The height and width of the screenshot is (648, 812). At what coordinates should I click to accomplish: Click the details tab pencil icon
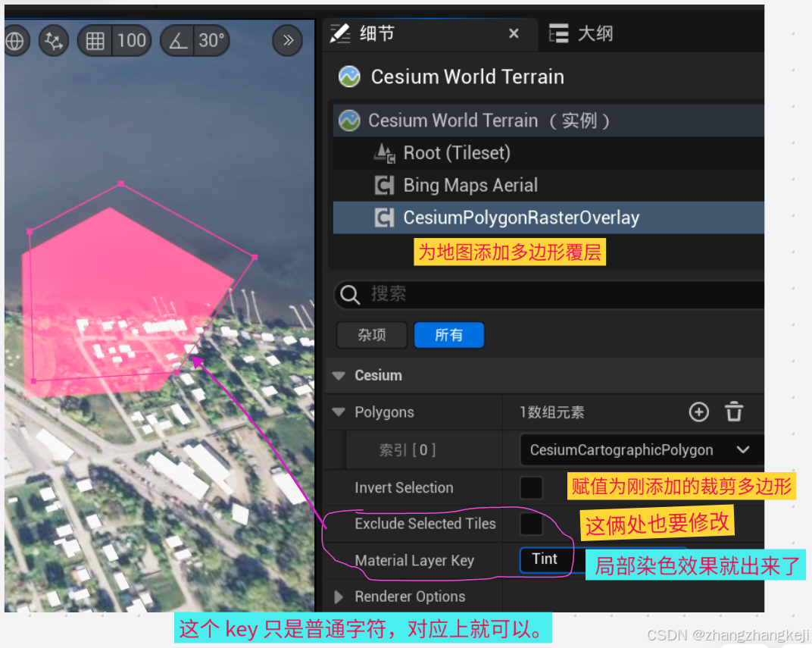[340, 33]
